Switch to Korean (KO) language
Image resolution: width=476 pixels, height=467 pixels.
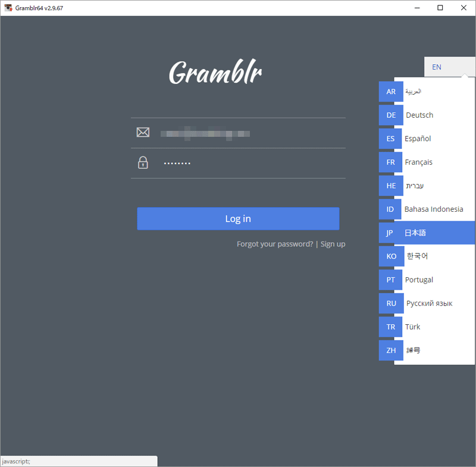[x=427, y=256]
